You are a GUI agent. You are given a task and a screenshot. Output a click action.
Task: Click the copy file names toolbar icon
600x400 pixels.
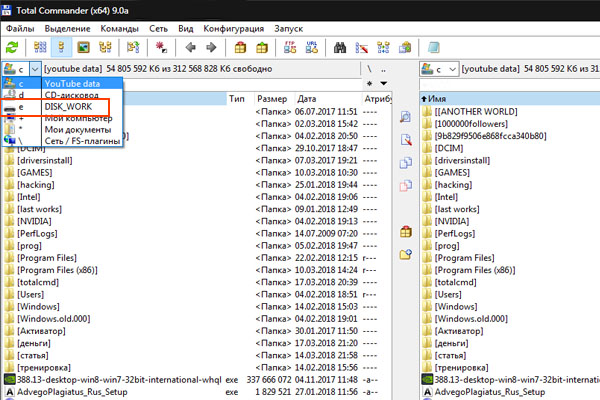click(x=405, y=47)
